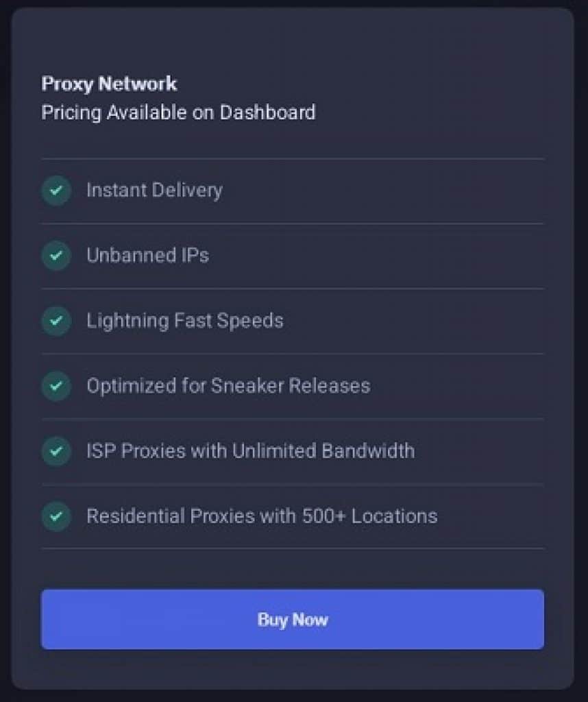Select Optimized for Sneaker Releases text
This screenshot has width=588, height=702.
(x=229, y=386)
